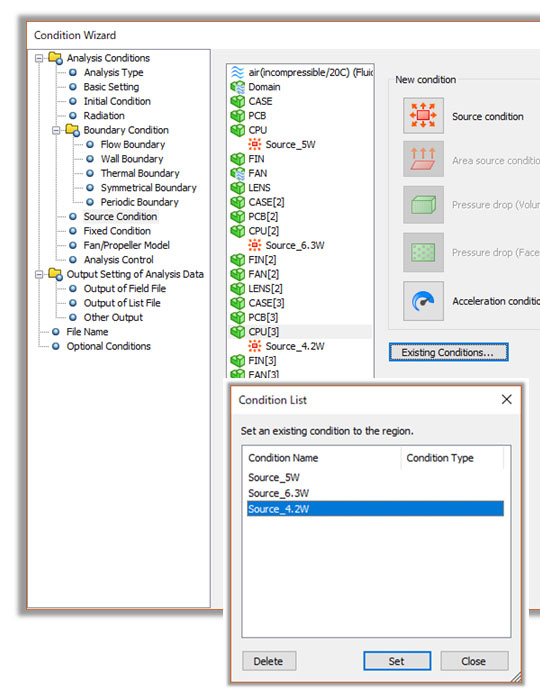
Task: Open the Flow Boundary page
Action: pyautogui.click(x=132, y=145)
